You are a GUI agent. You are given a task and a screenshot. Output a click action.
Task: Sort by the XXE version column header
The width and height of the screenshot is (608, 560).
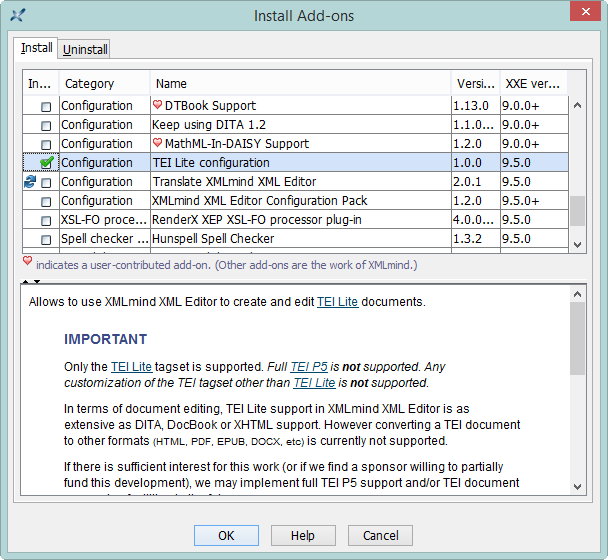(x=534, y=83)
